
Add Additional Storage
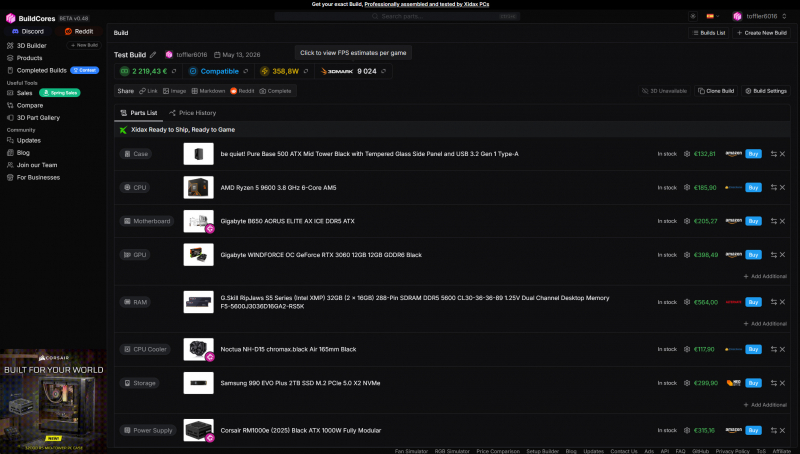click(765, 405)
